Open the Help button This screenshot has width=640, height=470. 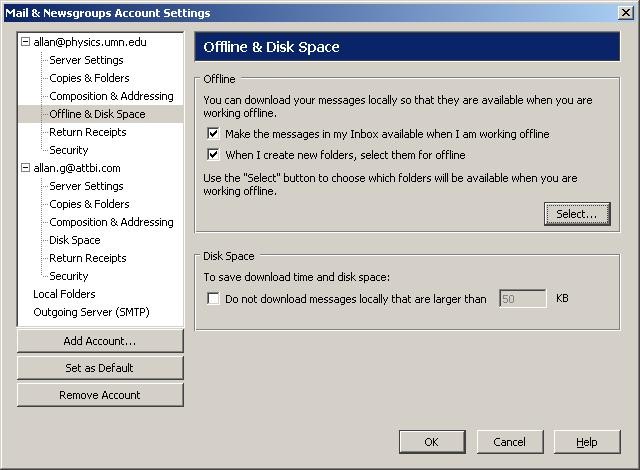pos(587,442)
